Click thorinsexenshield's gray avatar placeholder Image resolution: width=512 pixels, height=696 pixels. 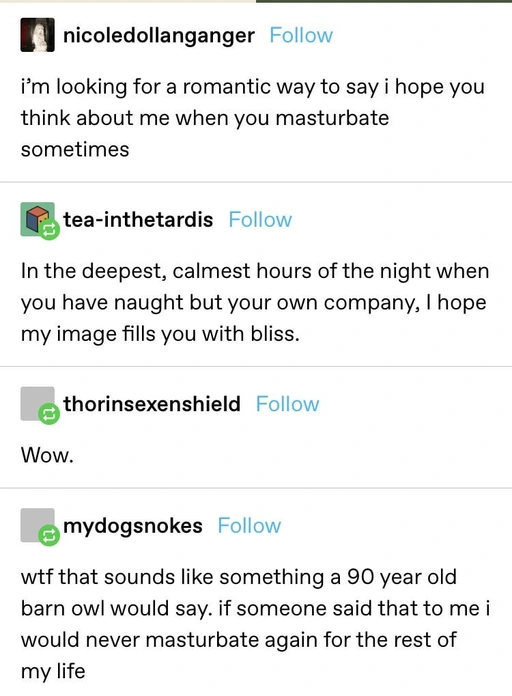(x=37, y=403)
